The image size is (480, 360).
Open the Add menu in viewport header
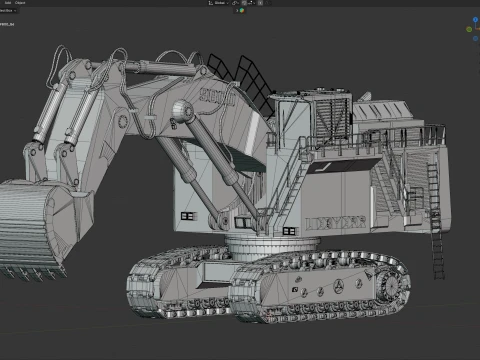coord(8,3)
